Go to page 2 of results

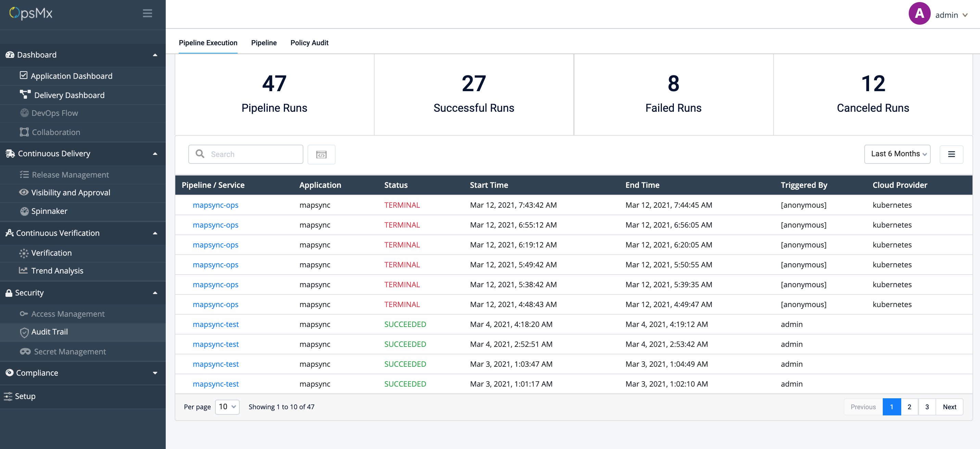(x=909, y=407)
